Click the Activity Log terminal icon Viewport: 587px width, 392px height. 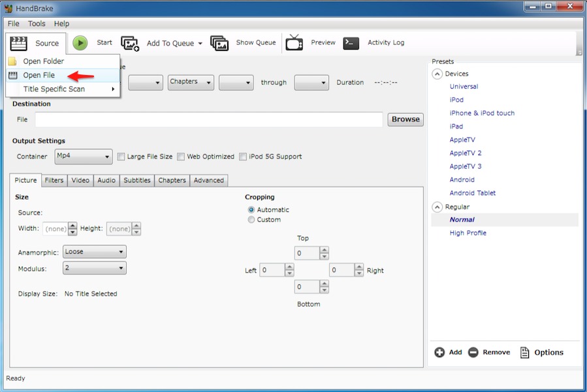351,43
